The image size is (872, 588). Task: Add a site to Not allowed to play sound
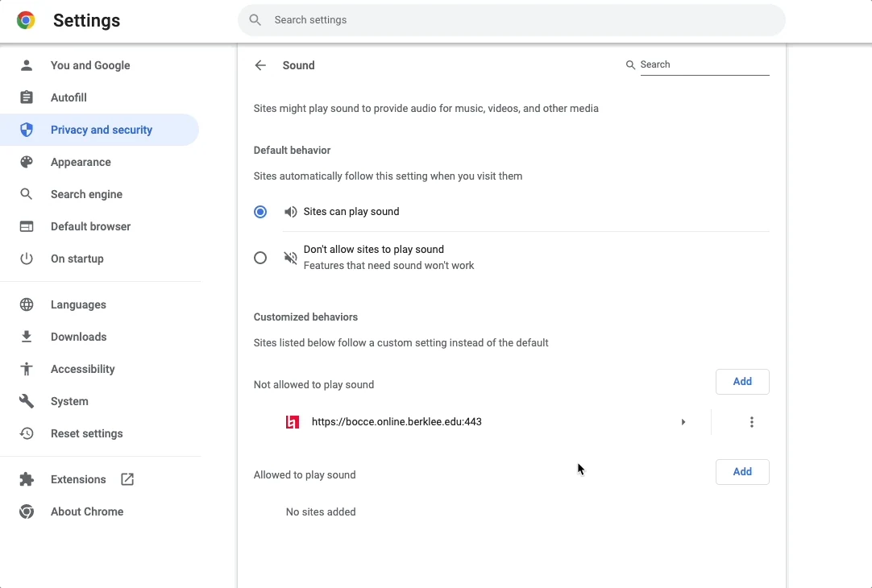742,382
